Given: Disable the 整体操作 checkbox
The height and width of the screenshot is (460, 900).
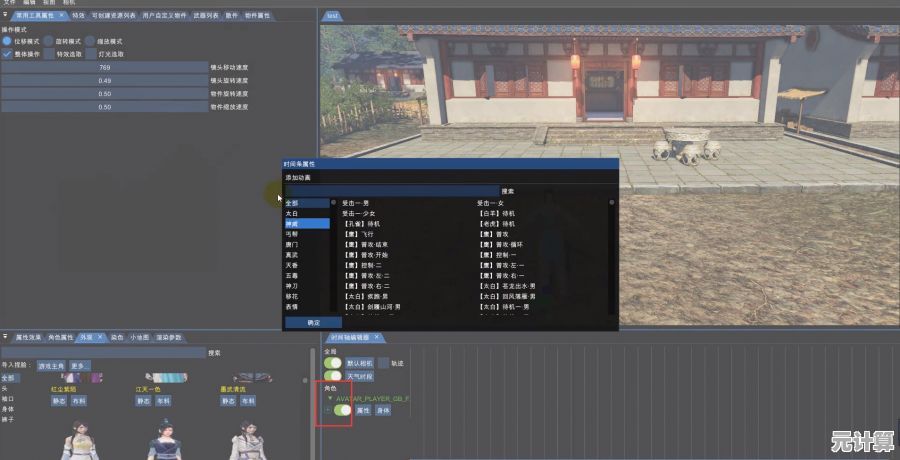Looking at the screenshot, I should 6,53.
